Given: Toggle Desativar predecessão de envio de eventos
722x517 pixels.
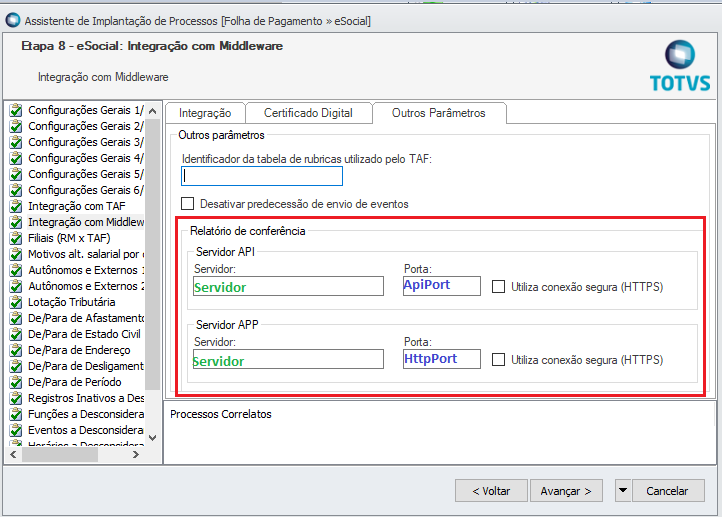Looking at the screenshot, I should coord(187,203).
